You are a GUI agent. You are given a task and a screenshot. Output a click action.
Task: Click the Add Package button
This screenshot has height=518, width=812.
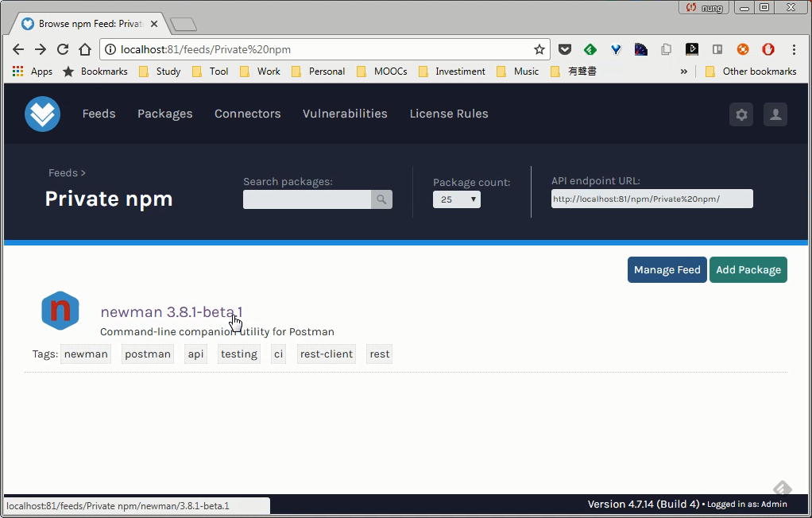[748, 270]
